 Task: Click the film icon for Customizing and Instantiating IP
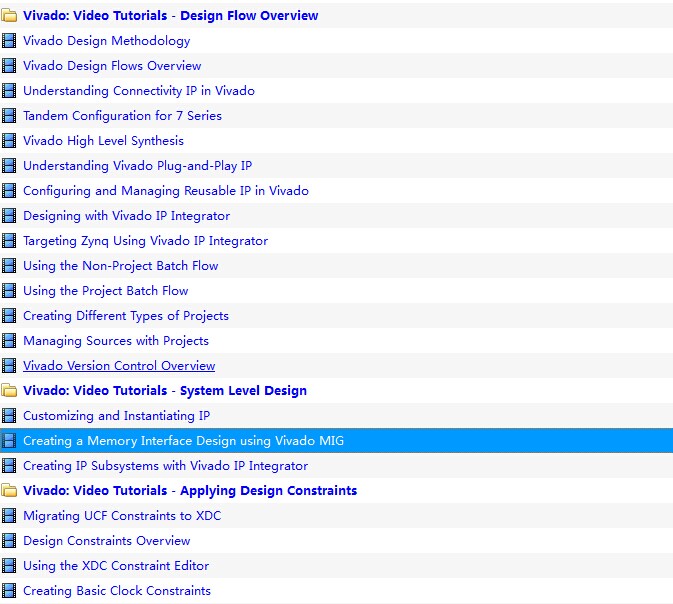click(9, 416)
